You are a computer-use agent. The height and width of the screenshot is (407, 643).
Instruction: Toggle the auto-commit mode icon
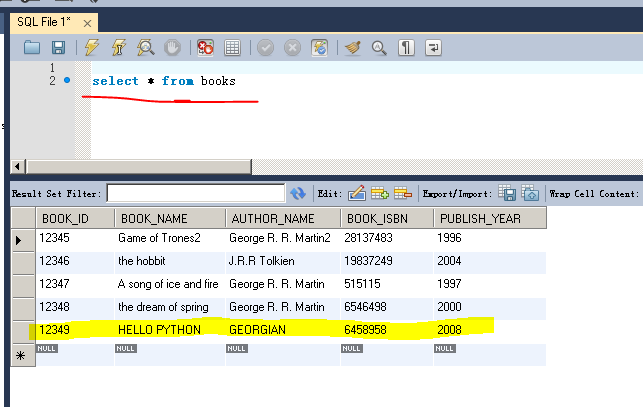point(319,48)
